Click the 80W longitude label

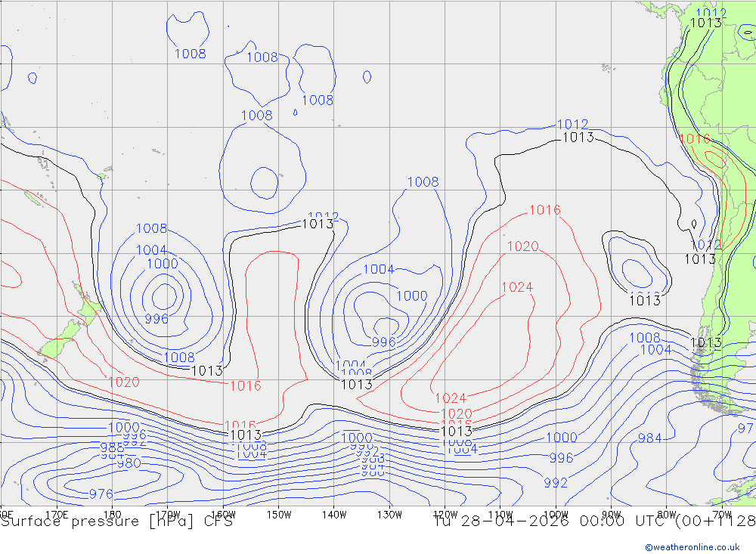667,515
